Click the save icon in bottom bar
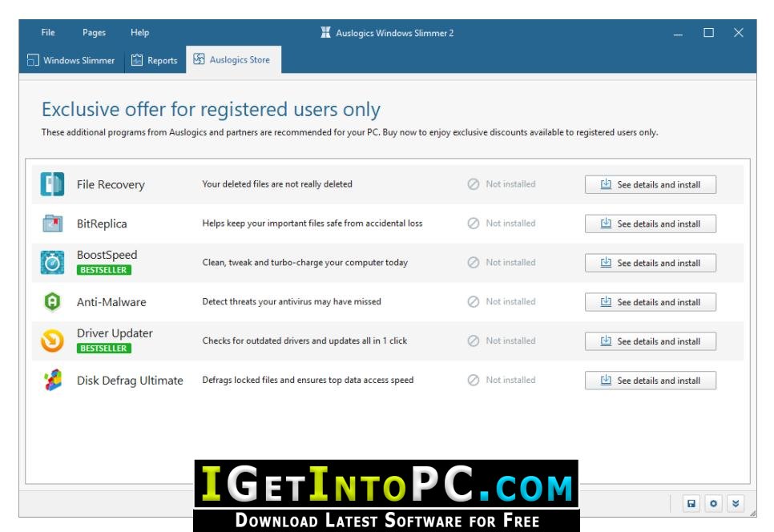774x532 pixels. (691, 503)
